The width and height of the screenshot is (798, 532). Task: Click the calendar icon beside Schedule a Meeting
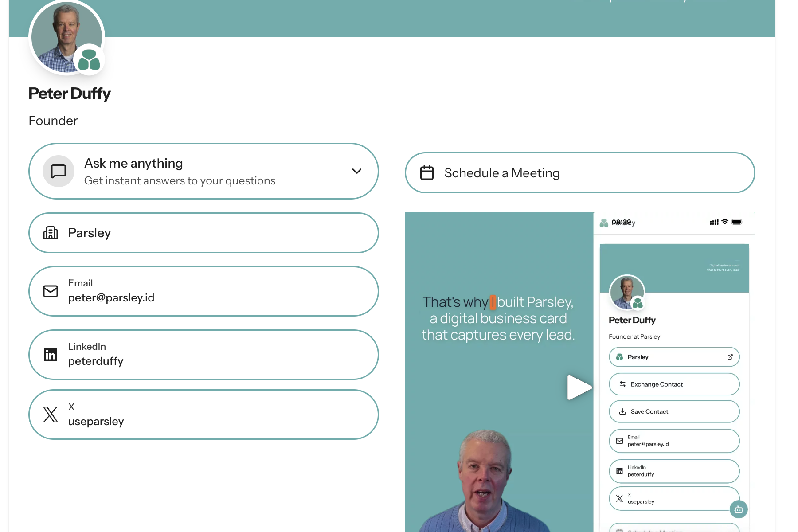(426, 172)
